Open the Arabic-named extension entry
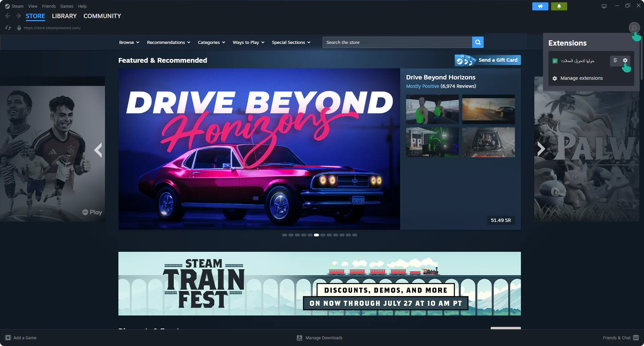This screenshot has height=346, width=644. pos(578,61)
